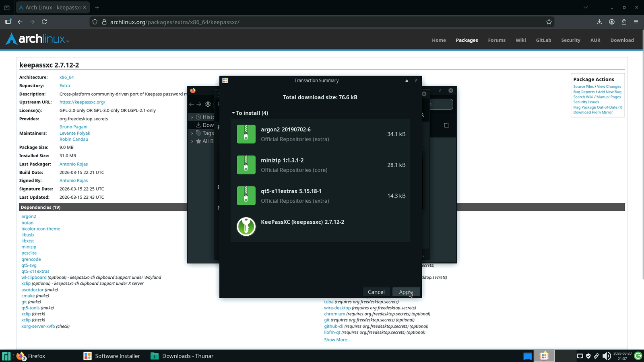Viewport: 644px width, 362px height.
Task: Open the Forums nav item
Action: tap(497, 40)
